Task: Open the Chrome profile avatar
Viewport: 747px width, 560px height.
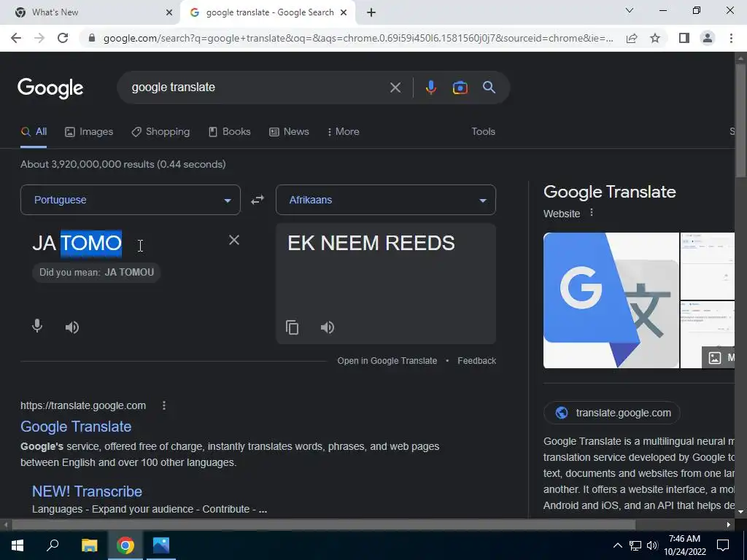Action: point(708,38)
